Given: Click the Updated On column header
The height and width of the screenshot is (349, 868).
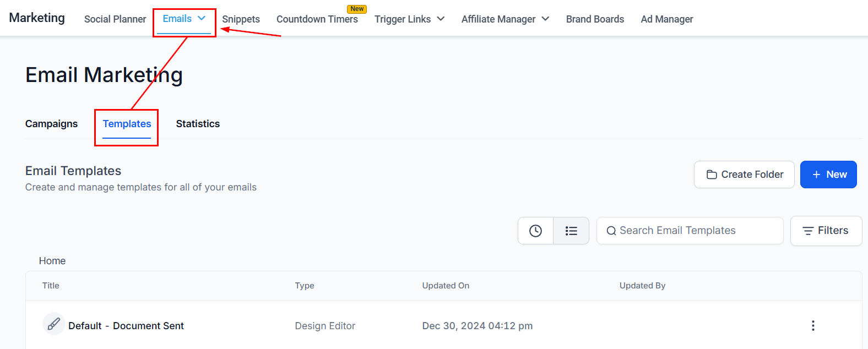Looking at the screenshot, I should point(446,286).
